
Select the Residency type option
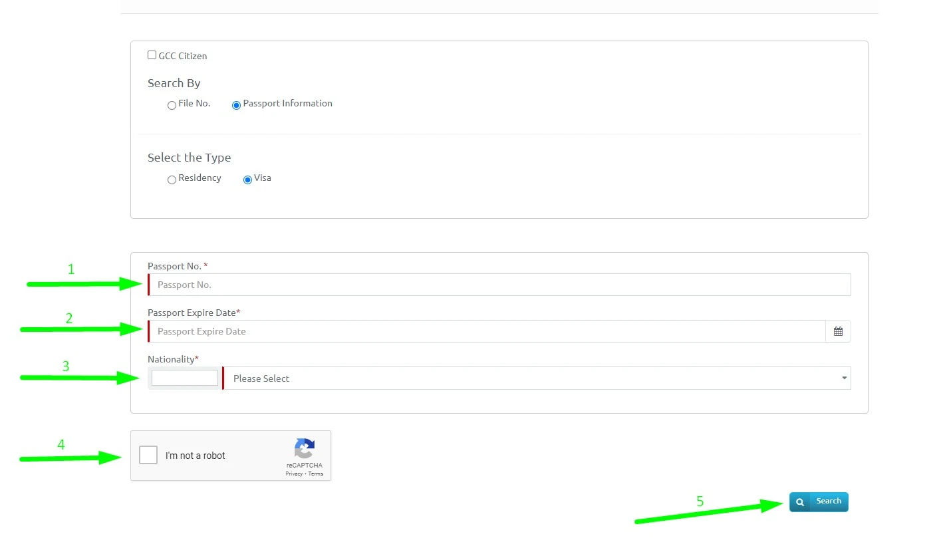click(172, 180)
